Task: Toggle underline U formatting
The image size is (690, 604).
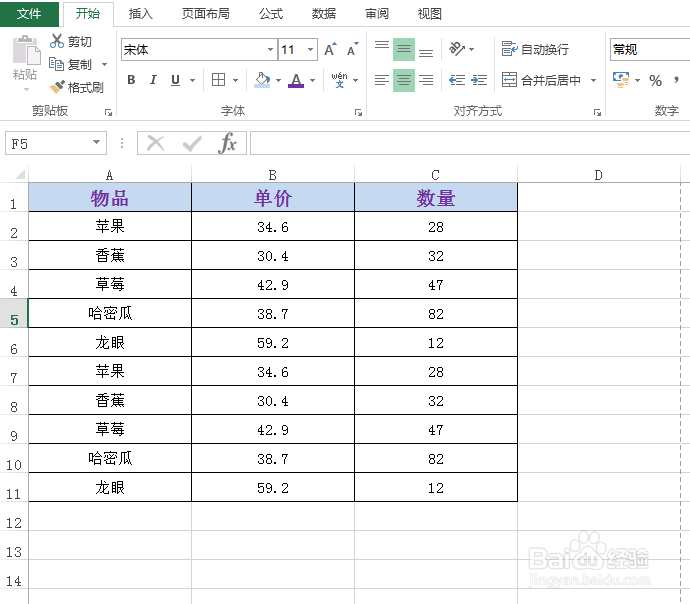Action: click(176, 80)
